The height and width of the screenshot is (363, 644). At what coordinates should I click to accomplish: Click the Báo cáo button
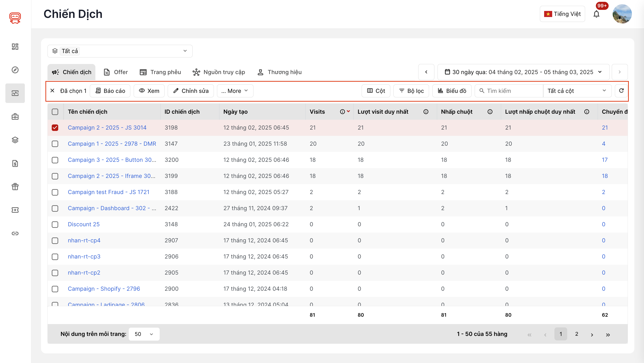110,91
